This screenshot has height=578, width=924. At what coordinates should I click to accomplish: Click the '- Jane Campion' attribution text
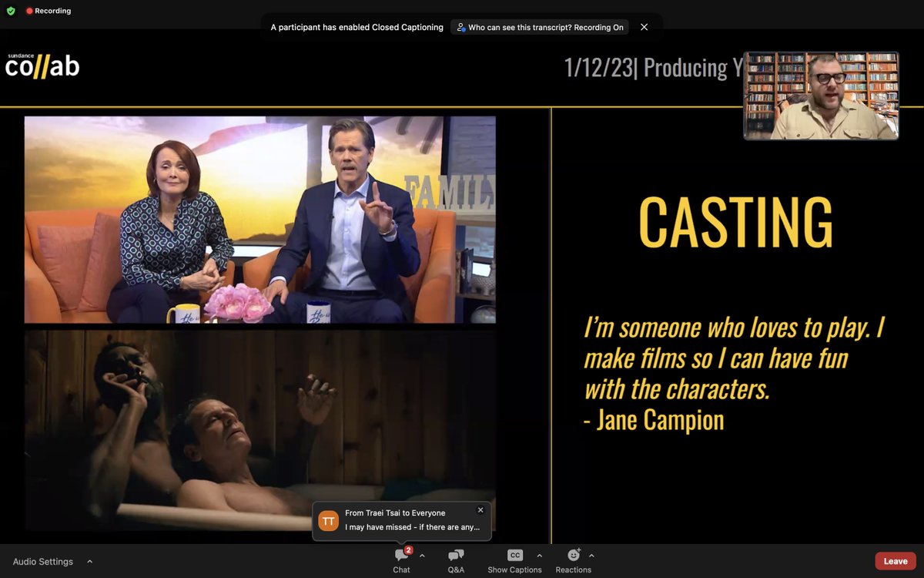coord(654,420)
